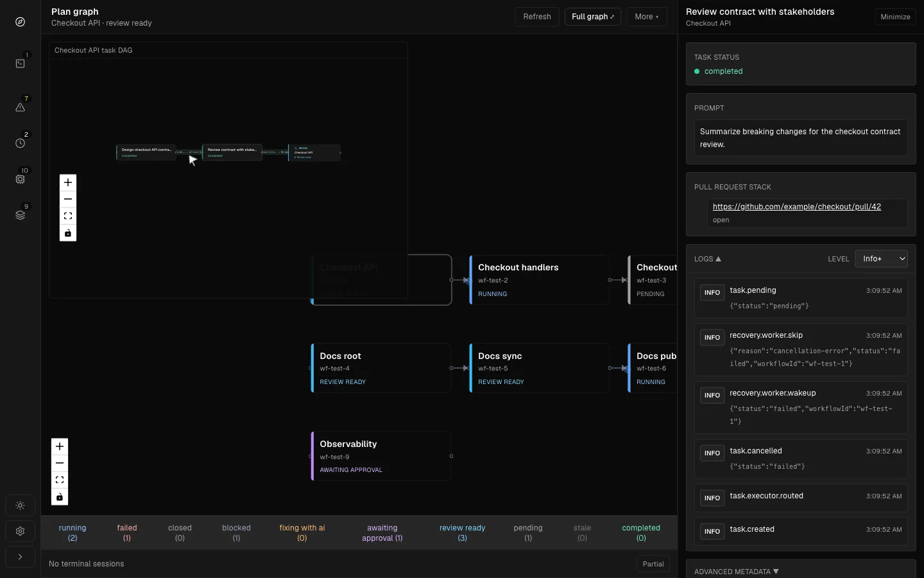Click the Partial button in terminal bar
924x578 pixels.
point(653,564)
